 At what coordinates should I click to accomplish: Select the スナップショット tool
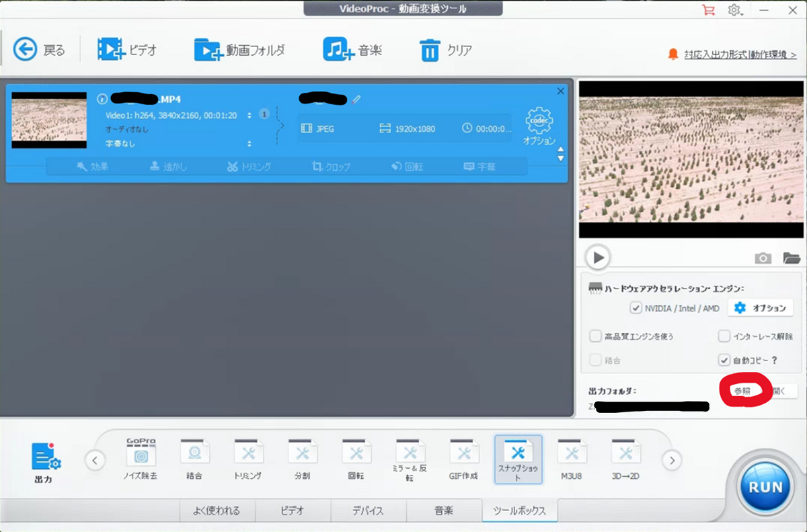[x=518, y=459]
